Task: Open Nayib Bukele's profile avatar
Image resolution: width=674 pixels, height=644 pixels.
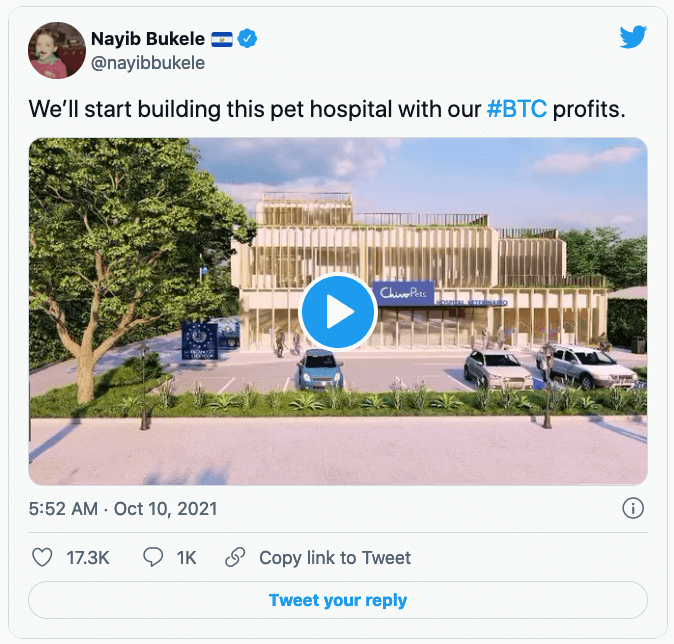Action: click(x=57, y=50)
